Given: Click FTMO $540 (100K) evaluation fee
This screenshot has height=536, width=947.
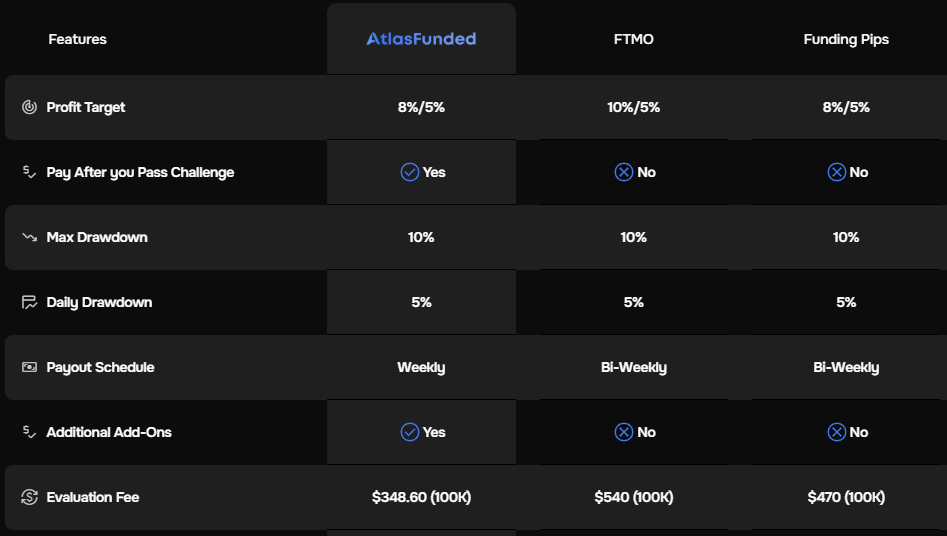Looking at the screenshot, I should tap(634, 497).
